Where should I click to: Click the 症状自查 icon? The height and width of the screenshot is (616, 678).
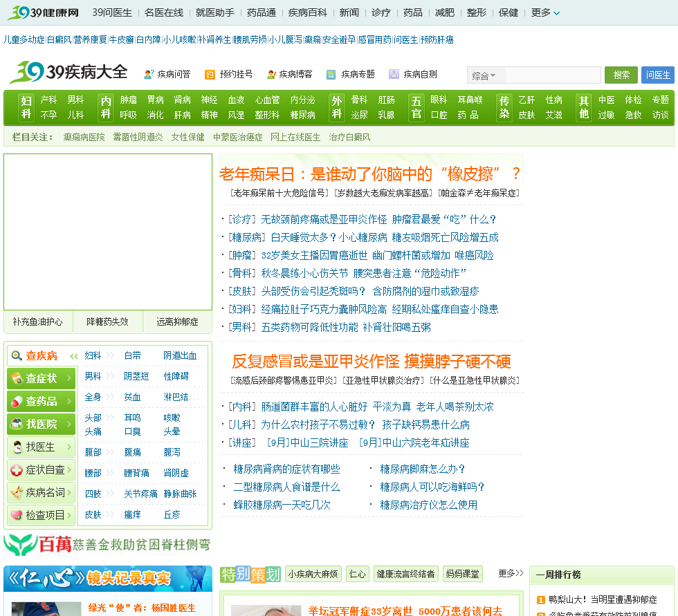[17, 469]
